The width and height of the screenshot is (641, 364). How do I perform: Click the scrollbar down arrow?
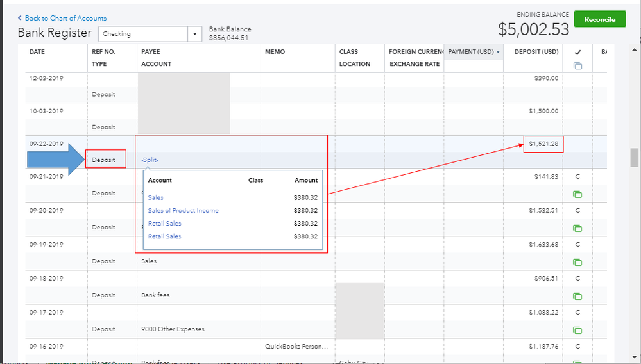coord(634,359)
